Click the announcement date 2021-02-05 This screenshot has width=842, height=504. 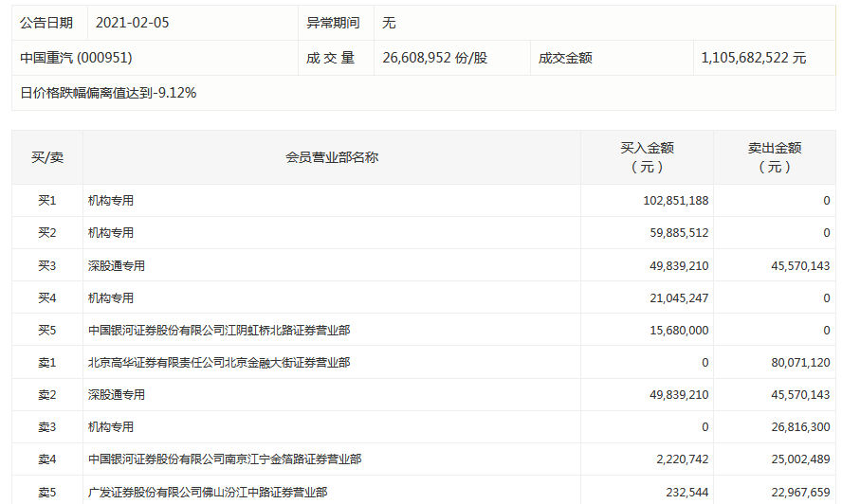click(x=132, y=22)
